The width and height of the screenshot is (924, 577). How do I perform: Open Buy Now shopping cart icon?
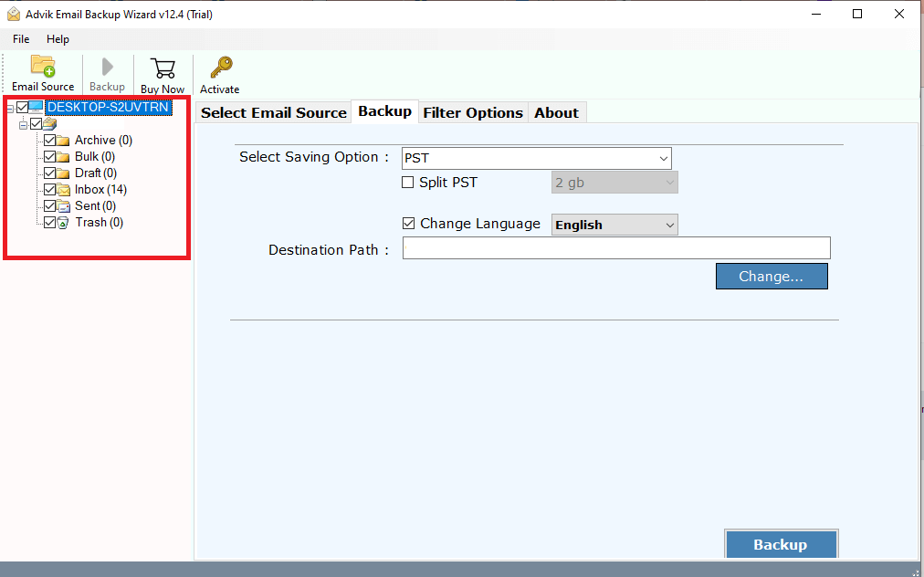(x=163, y=68)
